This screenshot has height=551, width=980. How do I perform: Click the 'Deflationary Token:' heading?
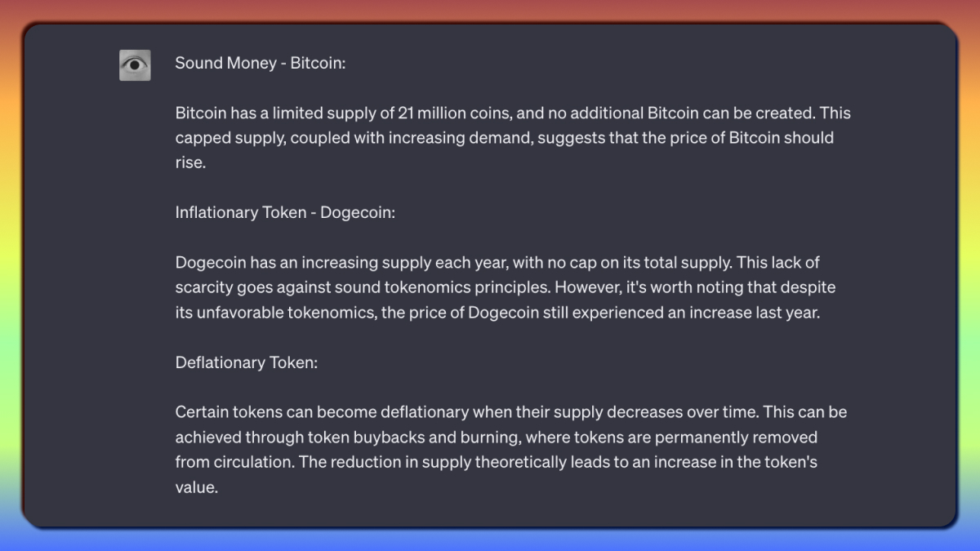246,362
